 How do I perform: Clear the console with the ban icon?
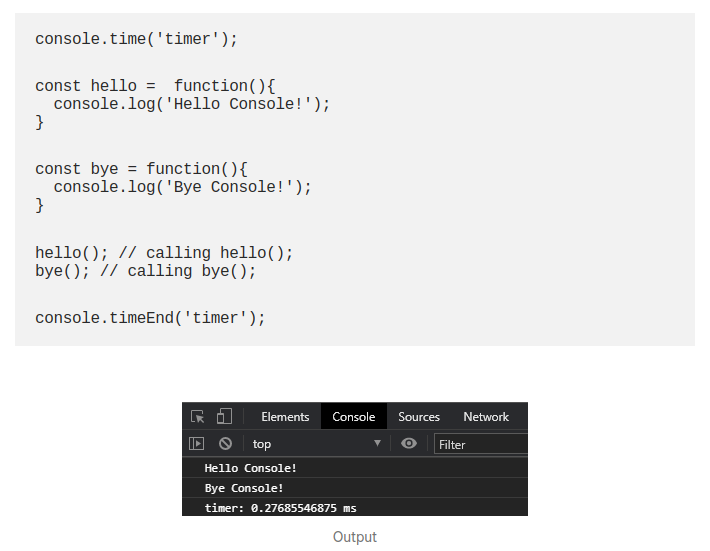(x=226, y=444)
